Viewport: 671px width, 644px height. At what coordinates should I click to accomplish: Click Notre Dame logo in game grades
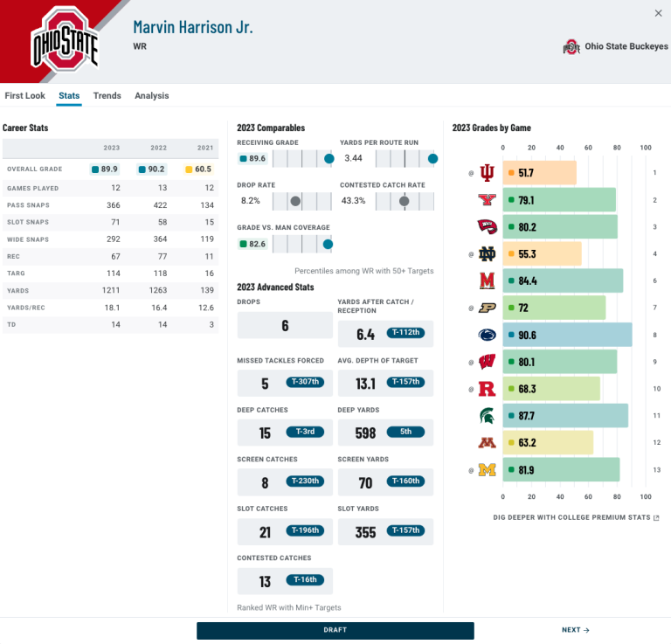(487, 254)
